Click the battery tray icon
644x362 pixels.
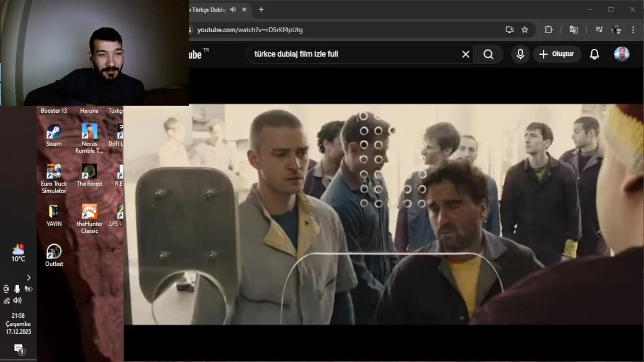click(x=28, y=289)
